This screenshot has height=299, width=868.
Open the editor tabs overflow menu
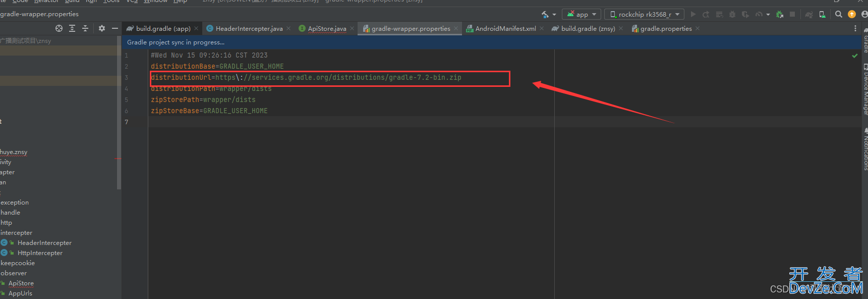point(855,28)
